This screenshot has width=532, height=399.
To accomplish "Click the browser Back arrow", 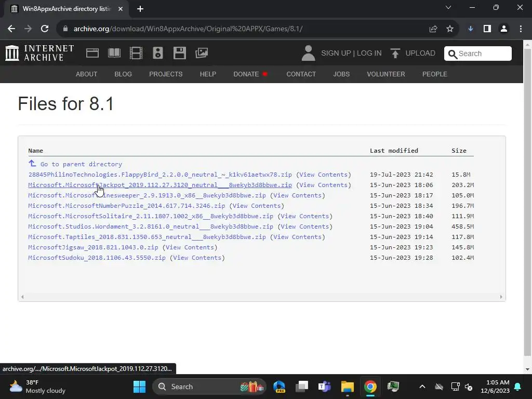I will [11, 29].
